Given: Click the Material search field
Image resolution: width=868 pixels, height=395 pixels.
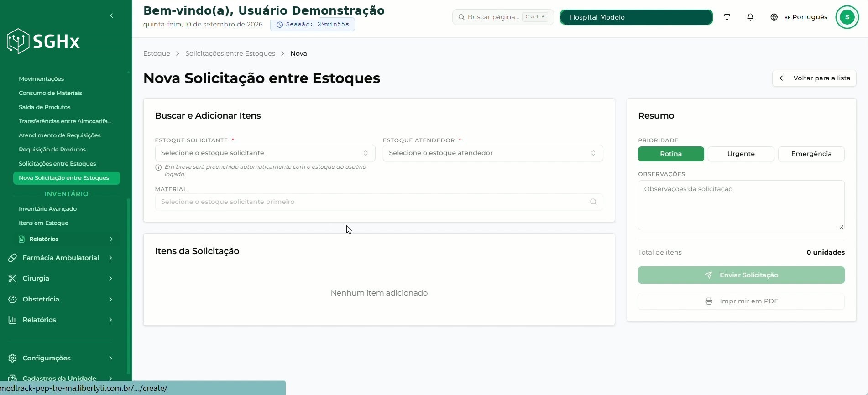Looking at the screenshot, I should [379, 202].
